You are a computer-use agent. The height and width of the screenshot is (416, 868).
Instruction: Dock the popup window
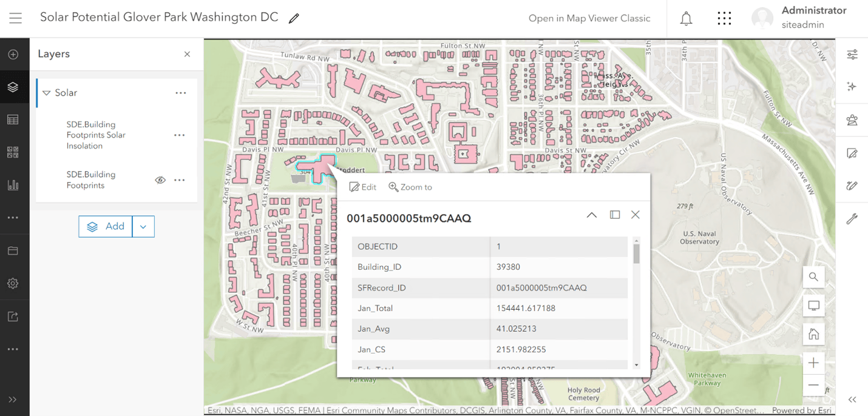[x=615, y=215]
